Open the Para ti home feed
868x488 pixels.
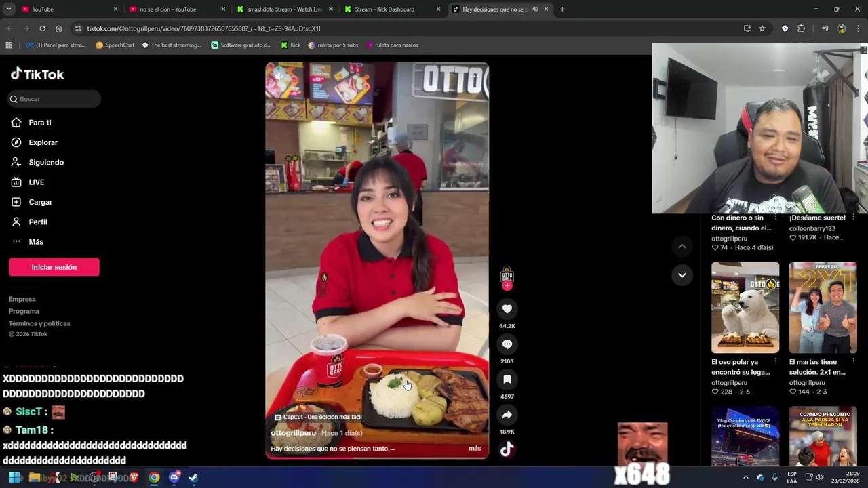pos(39,123)
